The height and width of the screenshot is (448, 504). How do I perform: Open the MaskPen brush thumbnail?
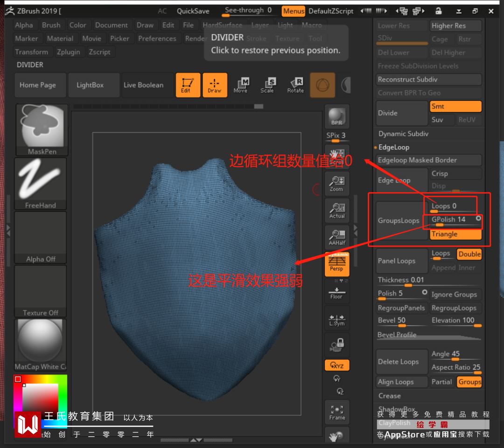42,130
